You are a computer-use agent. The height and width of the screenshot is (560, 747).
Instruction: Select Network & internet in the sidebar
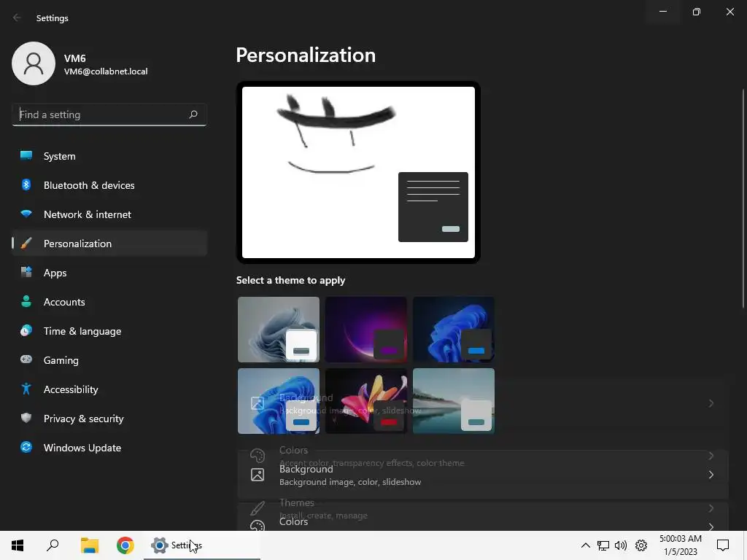coord(109,214)
